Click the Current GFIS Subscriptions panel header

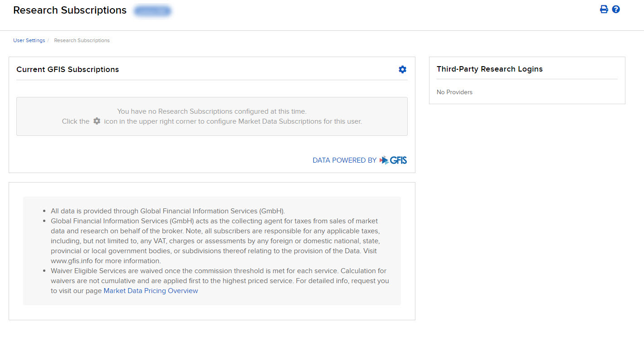coord(68,69)
